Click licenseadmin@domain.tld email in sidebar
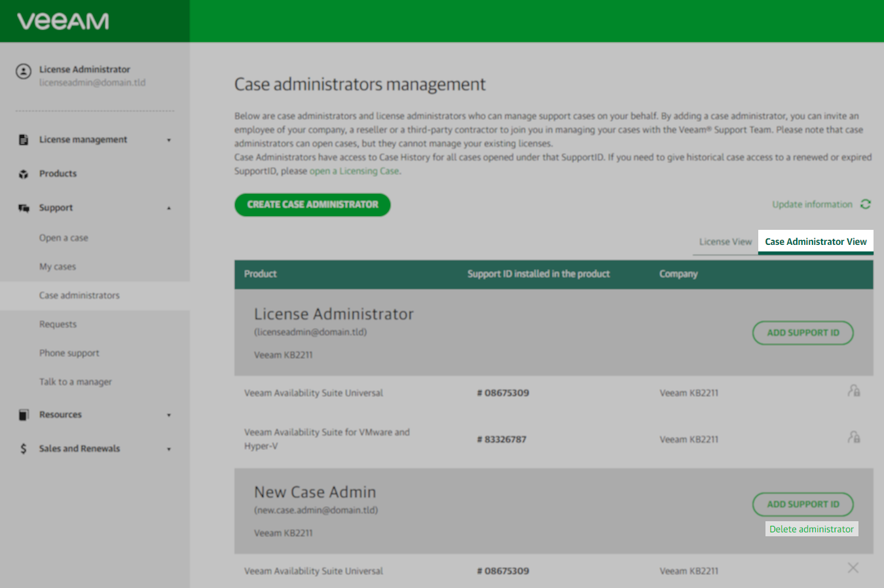 pyautogui.click(x=92, y=83)
